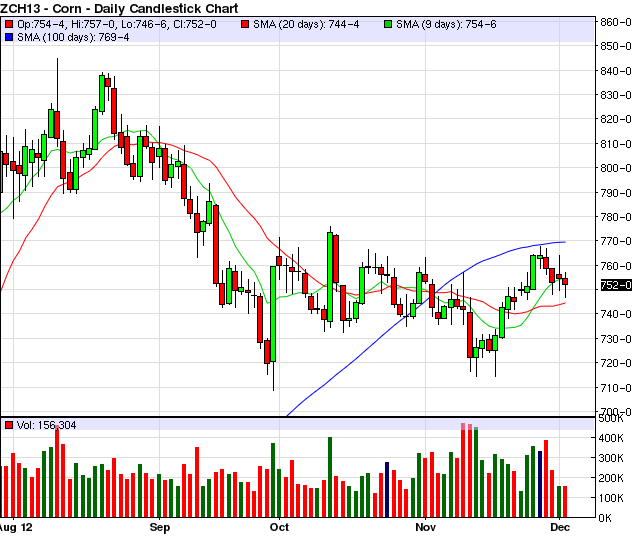This screenshot has height=536, width=640.
Task: Click the SMA (100 days): 769-4 label
Action: (73, 38)
